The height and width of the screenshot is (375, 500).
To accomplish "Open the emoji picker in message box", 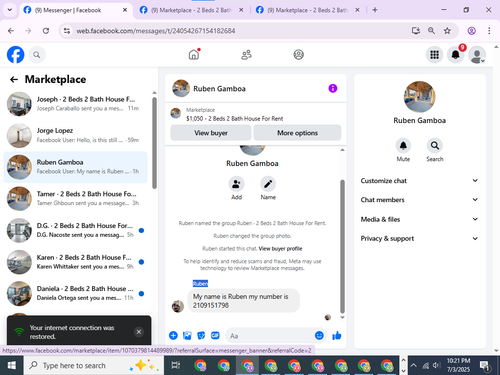I will pos(319,335).
